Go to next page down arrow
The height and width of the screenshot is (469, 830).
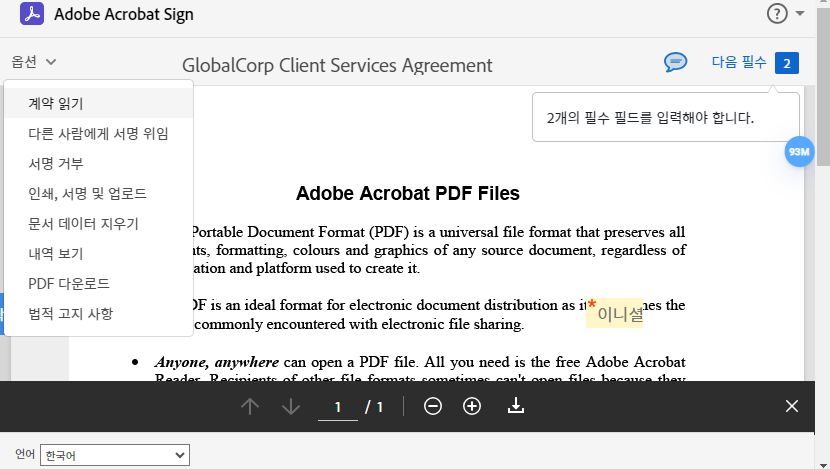[x=291, y=407]
